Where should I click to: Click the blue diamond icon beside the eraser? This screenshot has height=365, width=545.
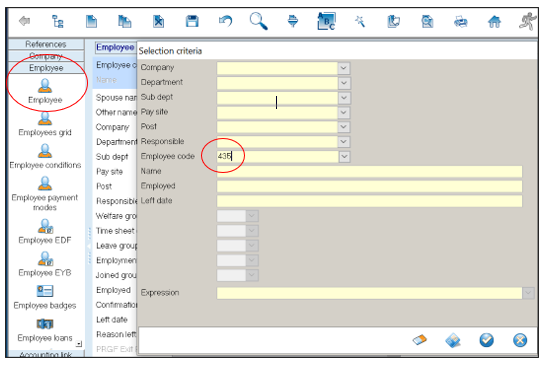pos(453,340)
